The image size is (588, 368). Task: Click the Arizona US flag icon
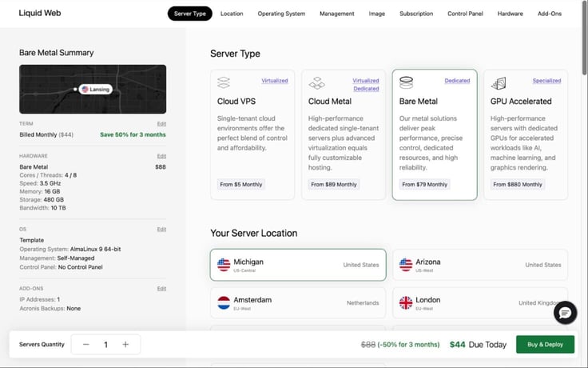(x=406, y=265)
